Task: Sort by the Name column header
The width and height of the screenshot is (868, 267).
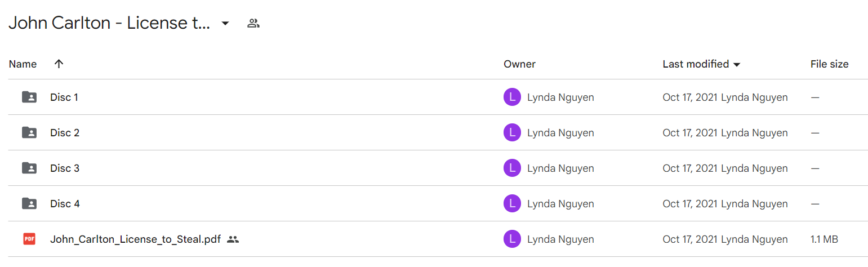Action: (x=23, y=64)
